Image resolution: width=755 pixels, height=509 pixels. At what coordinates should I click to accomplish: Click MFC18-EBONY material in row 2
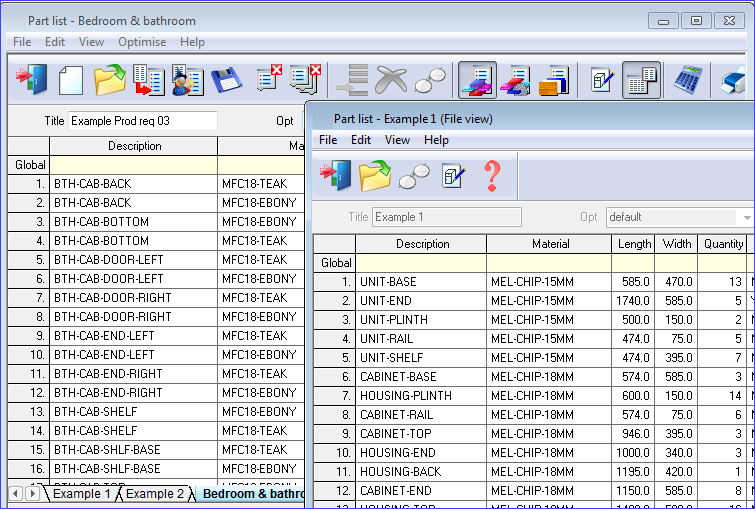[x=261, y=203]
